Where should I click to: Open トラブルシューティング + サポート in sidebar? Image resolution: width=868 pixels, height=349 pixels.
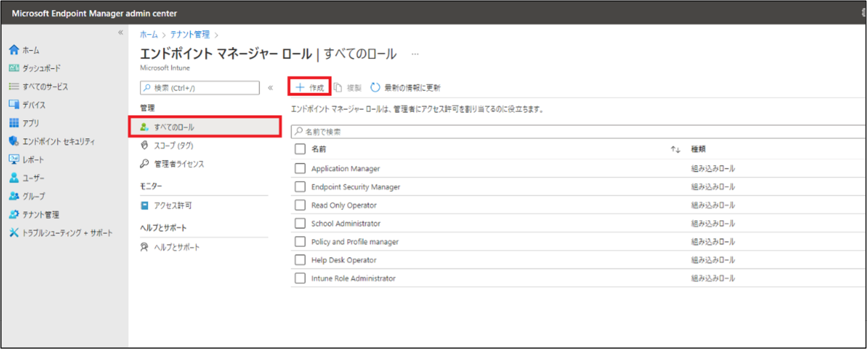[67, 233]
